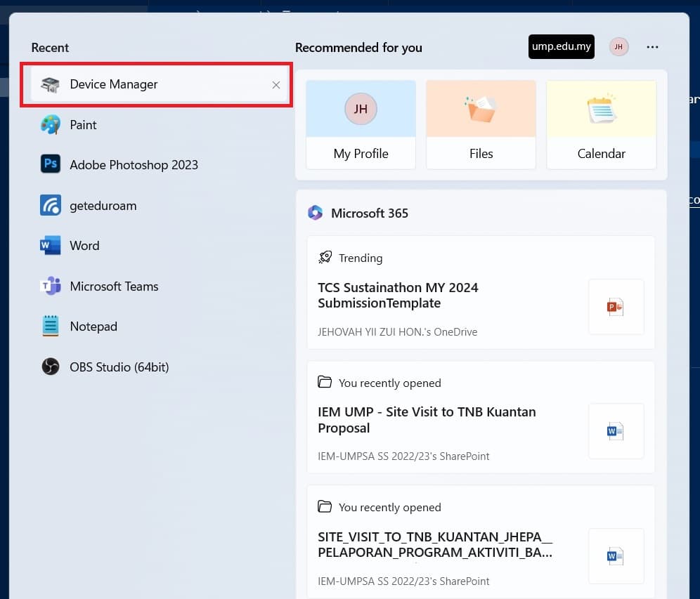
Task: Open the My Profile card
Action: click(x=361, y=124)
